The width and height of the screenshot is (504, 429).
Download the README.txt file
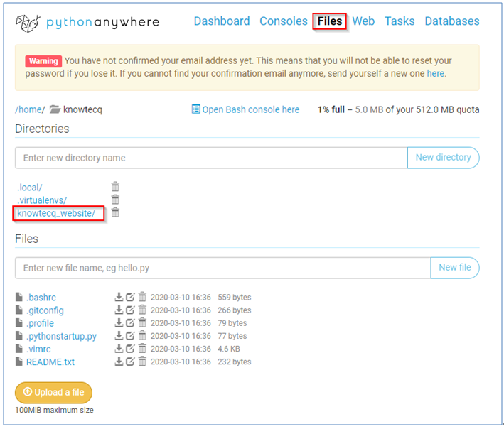tap(119, 362)
